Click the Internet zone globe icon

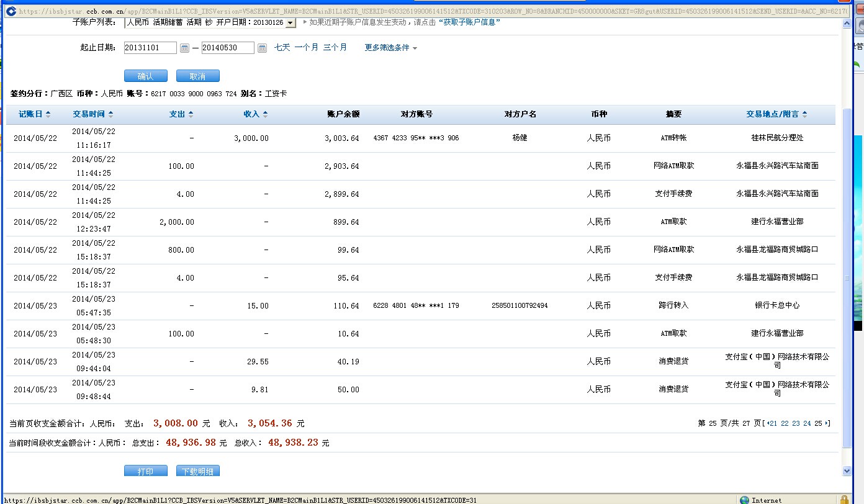click(744, 500)
